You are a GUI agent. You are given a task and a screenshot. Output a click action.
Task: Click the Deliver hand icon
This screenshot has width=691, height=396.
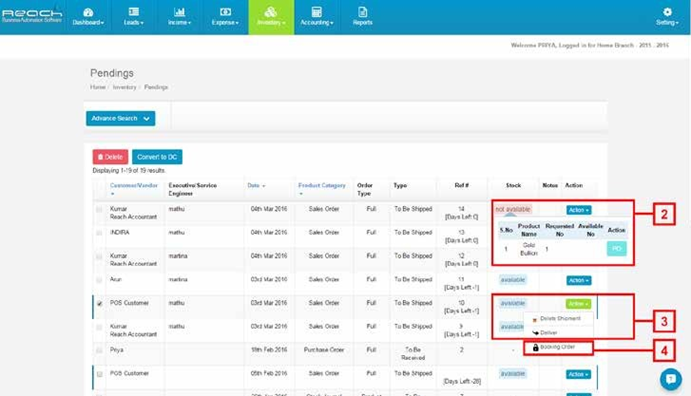point(535,333)
